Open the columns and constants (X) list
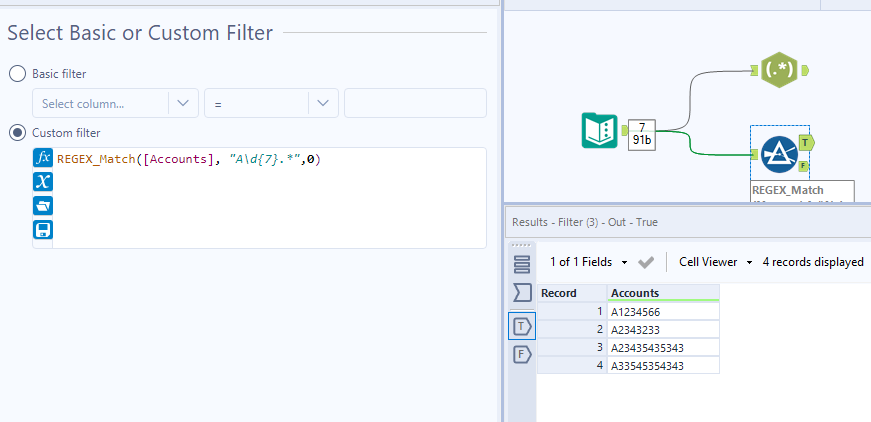The image size is (871, 422). tap(43, 181)
